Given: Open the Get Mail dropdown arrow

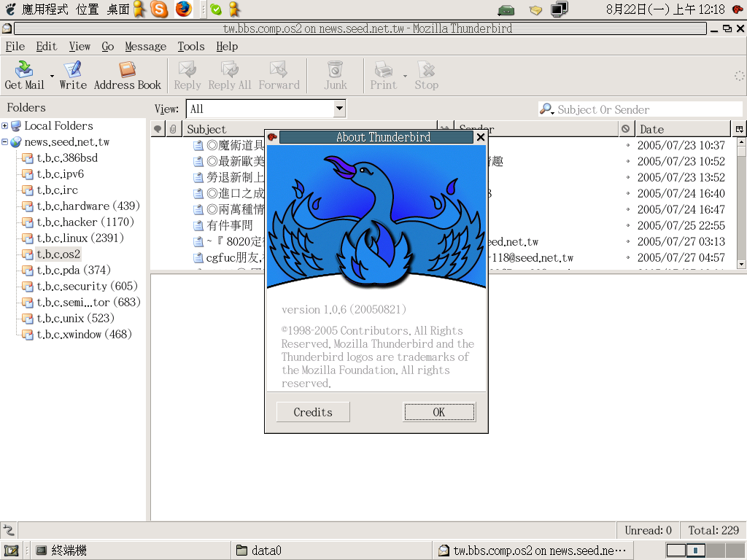Looking at the screenshot, I should click(x=52, y=75).
